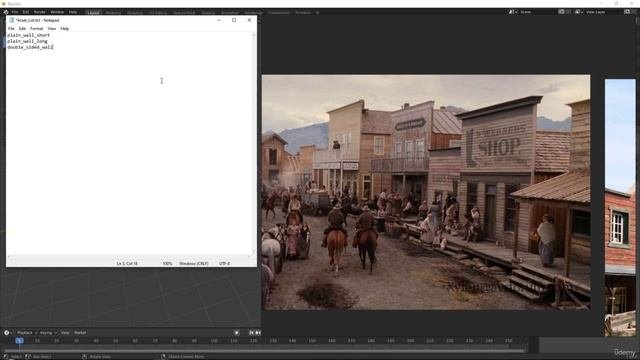The image size is (640, 360).
Task: Switch to the Shading workspace tab
Action: coord(208,13)
